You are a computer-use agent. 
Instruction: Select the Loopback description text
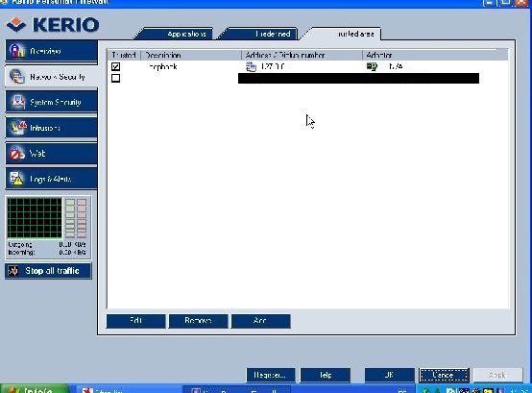pyautogui.click(x=162, y=66)
